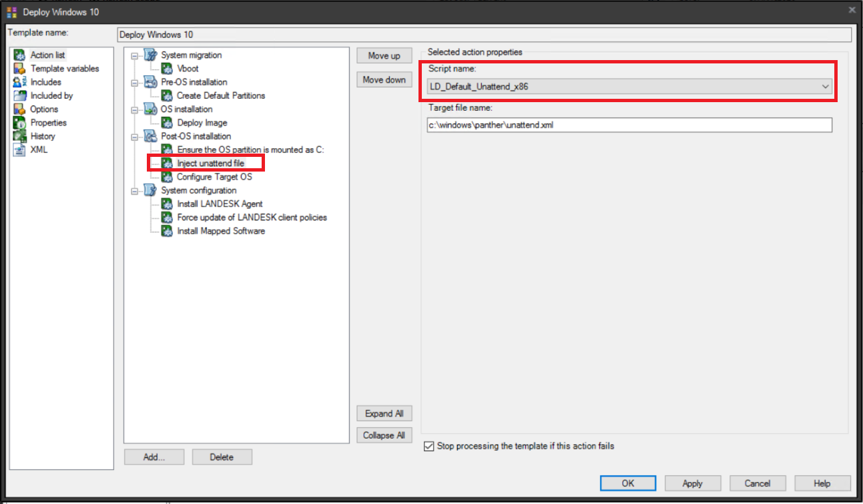Click the OS installation section icon

tap(151, 109)
